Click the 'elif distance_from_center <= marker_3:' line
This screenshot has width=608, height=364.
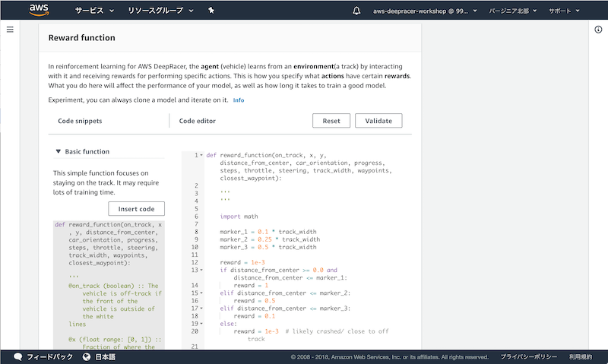pyautogui.click(x=285, y=309)
